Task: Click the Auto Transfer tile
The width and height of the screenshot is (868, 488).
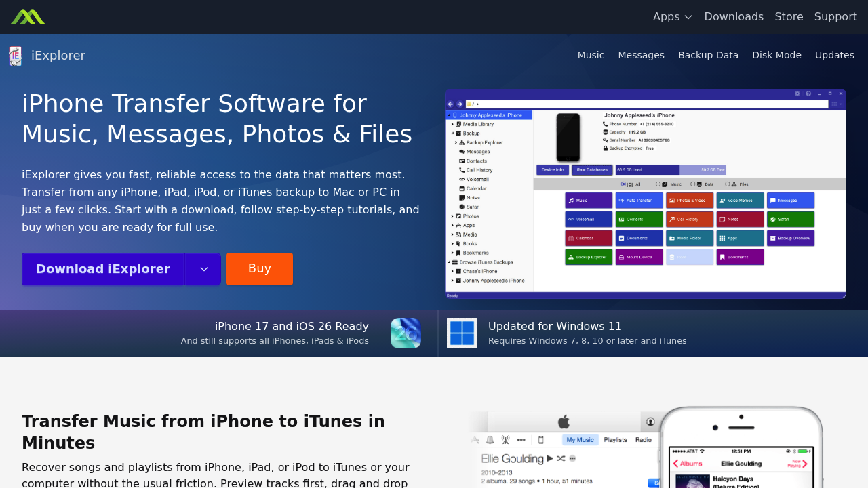Action: (x=639, y=201)
